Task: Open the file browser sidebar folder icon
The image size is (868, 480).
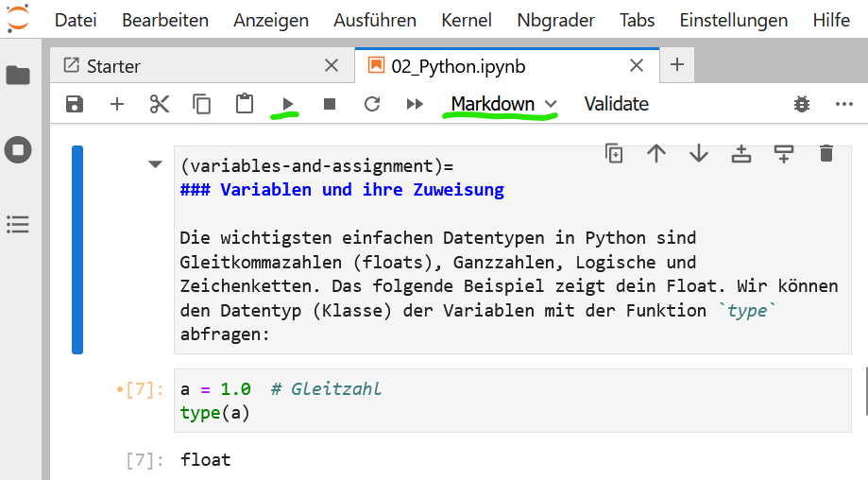Action: tap(18, 76)
